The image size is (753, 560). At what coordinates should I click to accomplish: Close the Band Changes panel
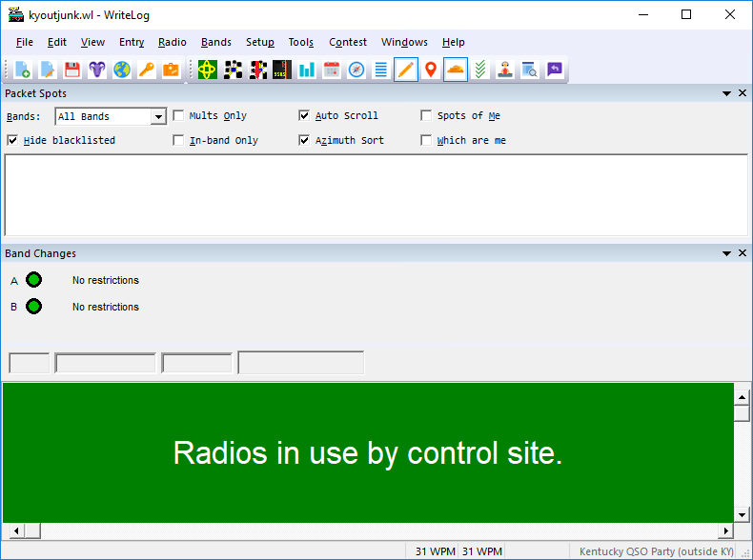coord(743,253)
